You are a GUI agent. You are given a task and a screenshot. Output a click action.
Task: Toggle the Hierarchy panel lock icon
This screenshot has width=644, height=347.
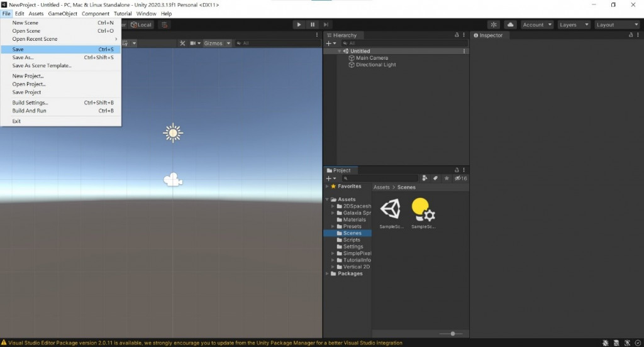tap(457, 35)
